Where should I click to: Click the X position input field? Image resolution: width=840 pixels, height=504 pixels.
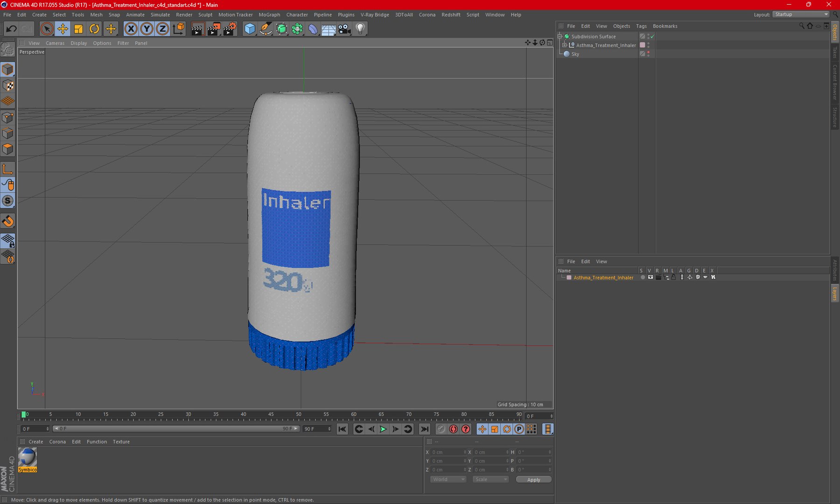(x=448, y=452)
